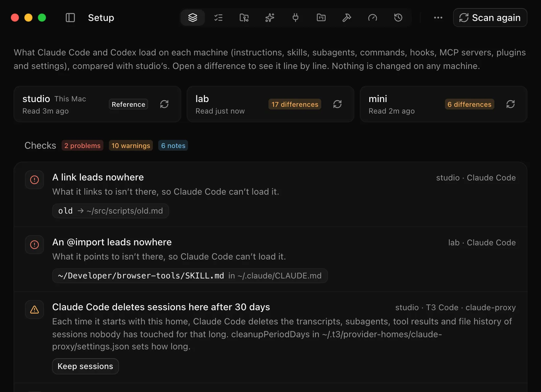The width and height of the screenshot is (541, 392).
Task: Click the Setup window title
Action: 101,18
